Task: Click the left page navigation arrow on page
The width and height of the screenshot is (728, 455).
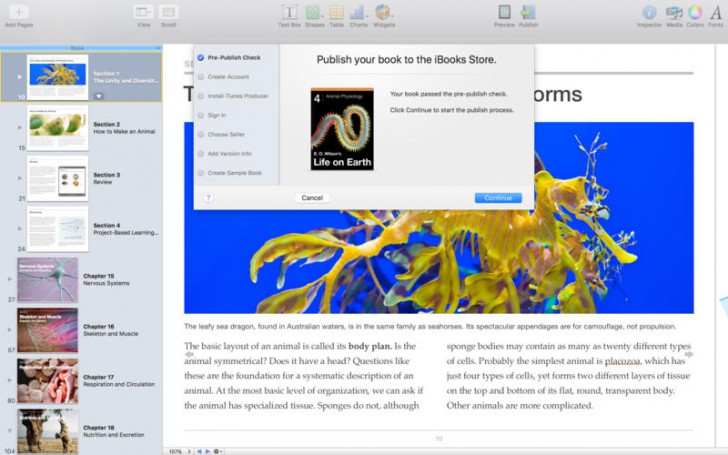Action: (189, 354)
